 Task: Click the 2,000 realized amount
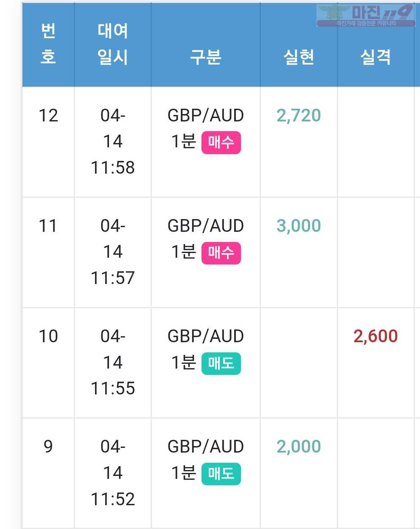(x=299, y=447)
